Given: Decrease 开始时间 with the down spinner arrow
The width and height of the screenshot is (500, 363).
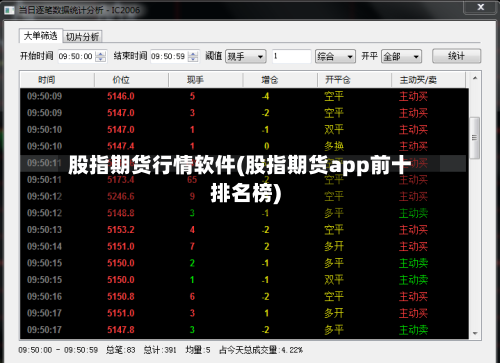Looking at the screenshot, I should 100,59.
